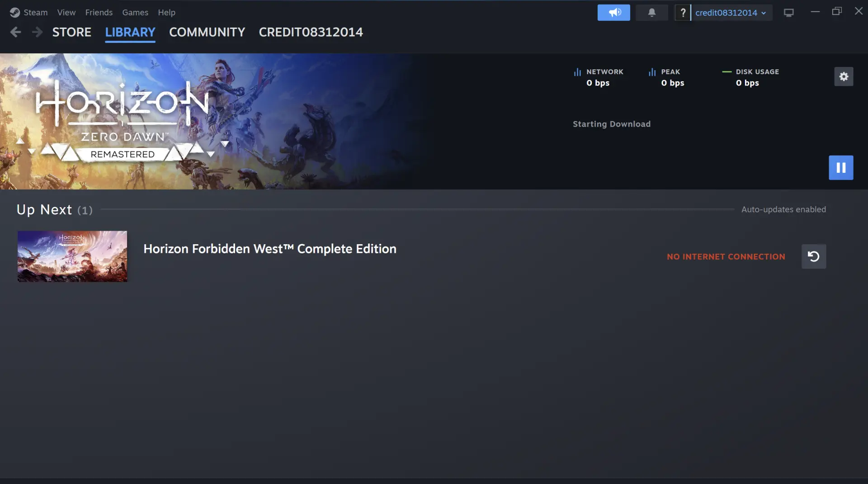
Task: Click the Starting Download status text
Action: click(x=612, y=124)
